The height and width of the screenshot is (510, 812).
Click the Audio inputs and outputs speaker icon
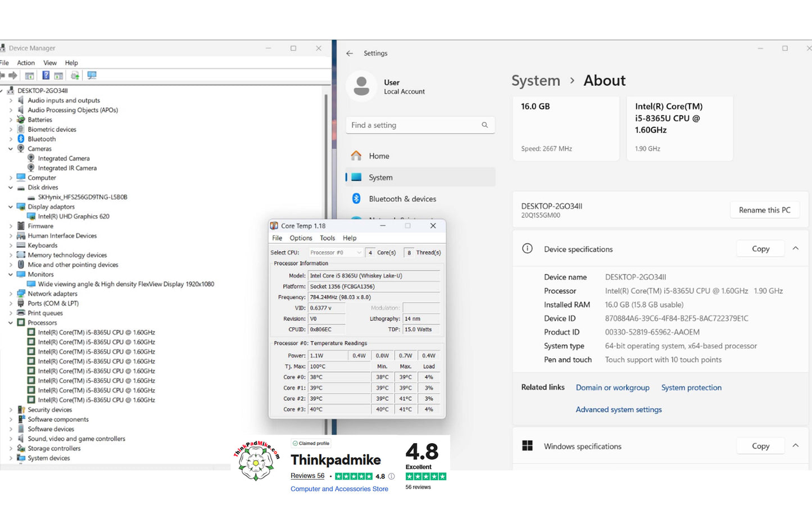click(21, 101)
